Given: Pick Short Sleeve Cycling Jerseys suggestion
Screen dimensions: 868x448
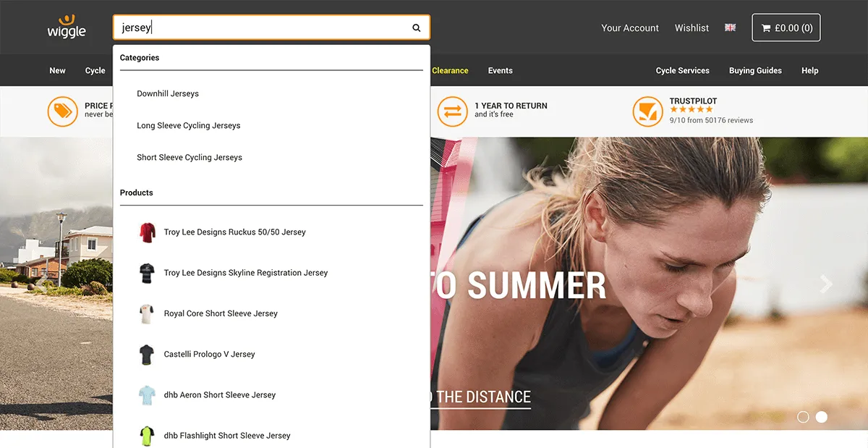Looking at the screenshot, I should (190, 157).
